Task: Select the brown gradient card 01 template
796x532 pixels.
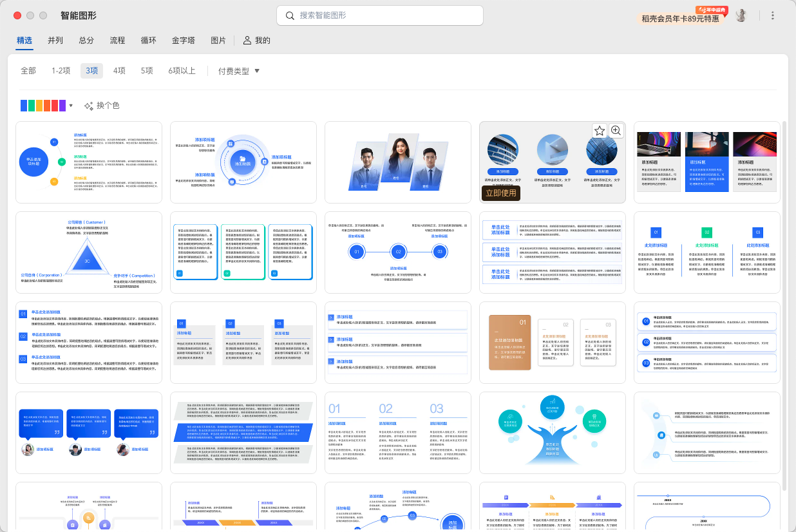Action: [x=553, y=343]
